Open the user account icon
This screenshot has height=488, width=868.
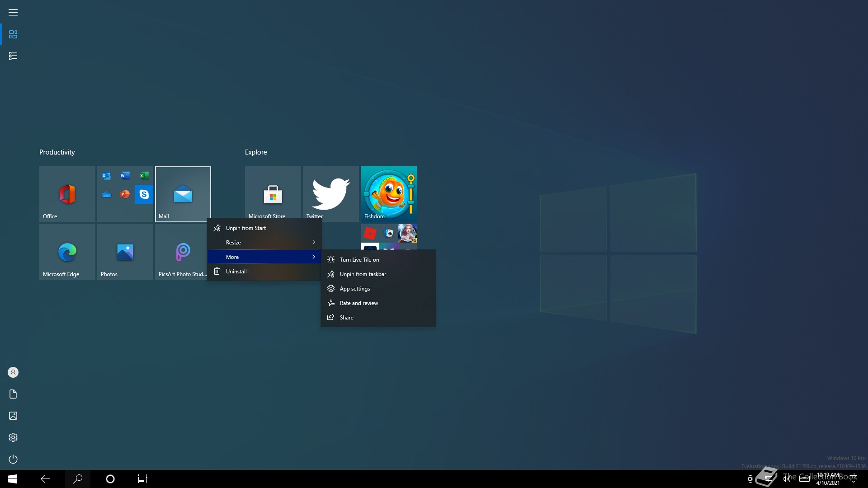(13, 372)
